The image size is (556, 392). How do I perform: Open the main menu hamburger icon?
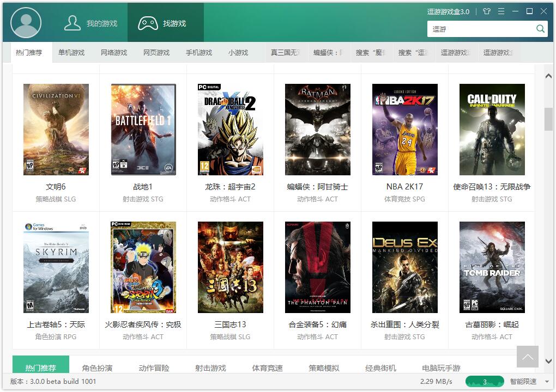click(x=501, y=11)
